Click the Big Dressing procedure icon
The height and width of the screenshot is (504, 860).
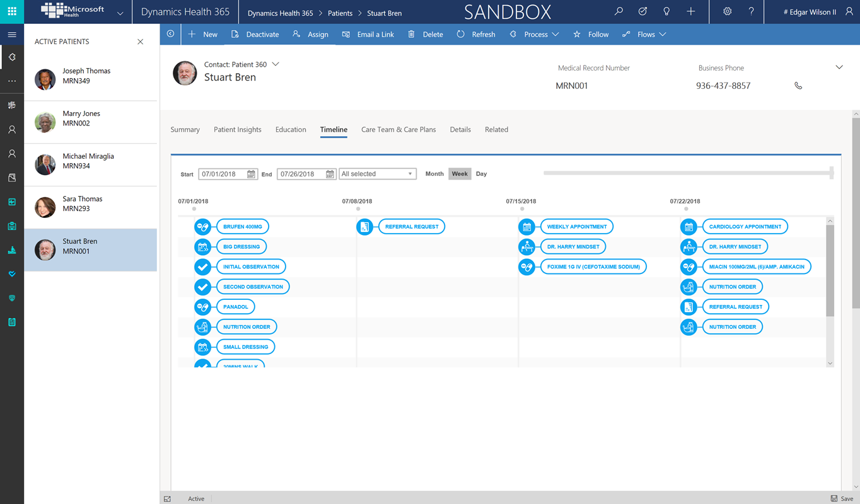(202, 247)
